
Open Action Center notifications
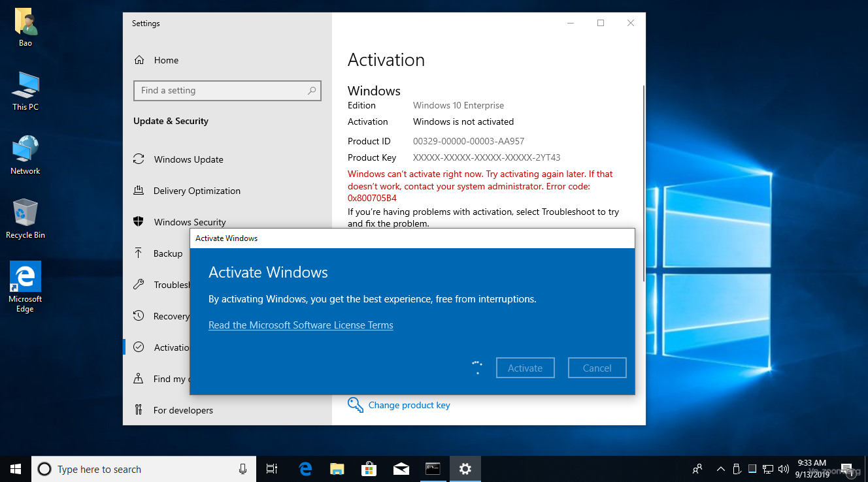point(848,469)
